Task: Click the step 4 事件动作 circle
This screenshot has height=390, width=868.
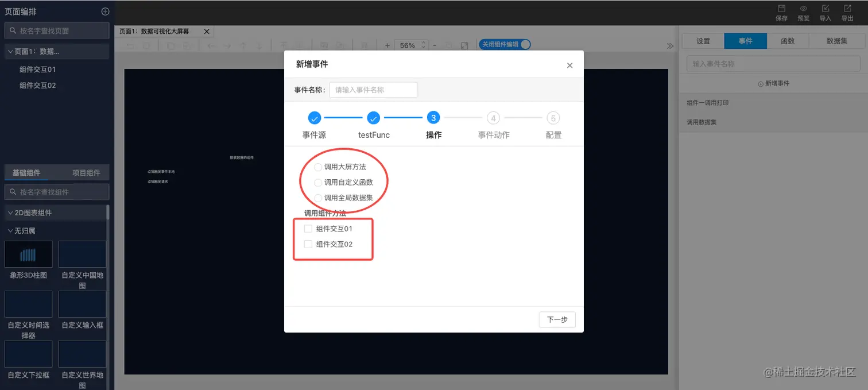Action: tap(493, 118)
